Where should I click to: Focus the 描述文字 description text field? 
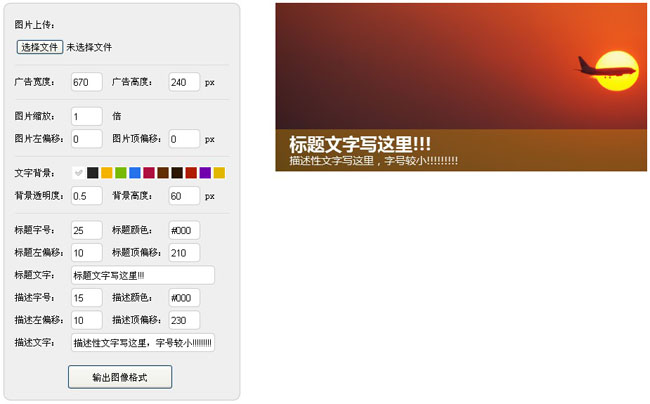(142, 343)
